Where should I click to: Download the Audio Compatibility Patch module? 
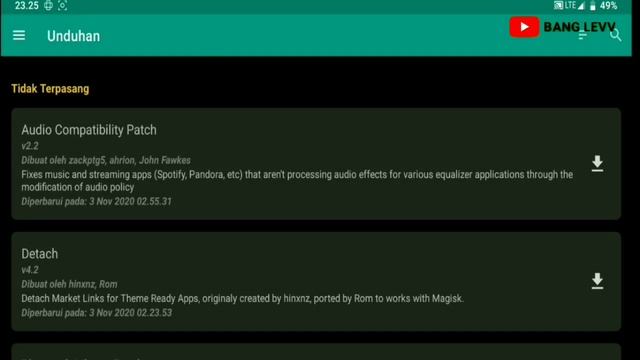(x=597, y=164)
